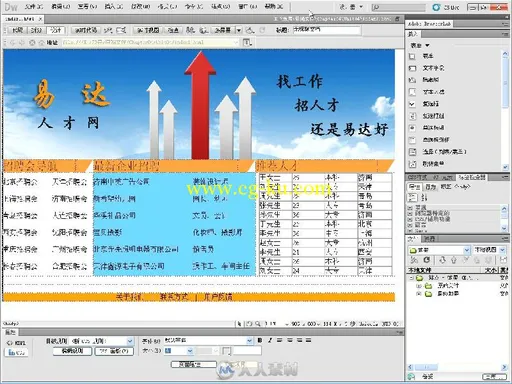
Task: Click the get files down-arrow icon
Action: pos(442,260)
